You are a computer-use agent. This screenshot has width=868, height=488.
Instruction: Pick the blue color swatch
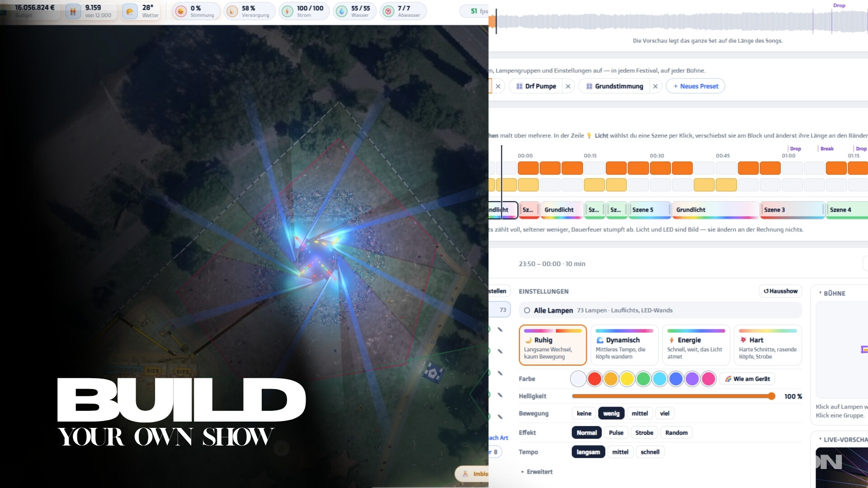(x=676, y=379)
